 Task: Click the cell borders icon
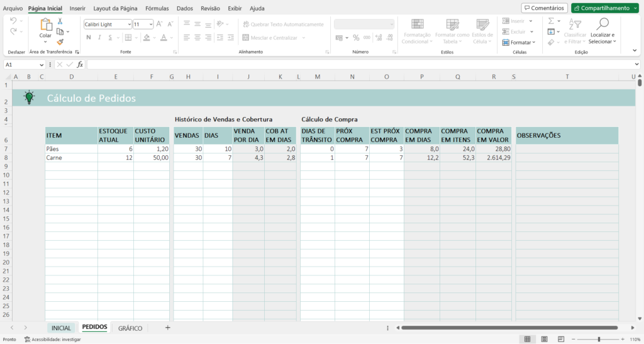pyautogui.click(x=128, y=38)
